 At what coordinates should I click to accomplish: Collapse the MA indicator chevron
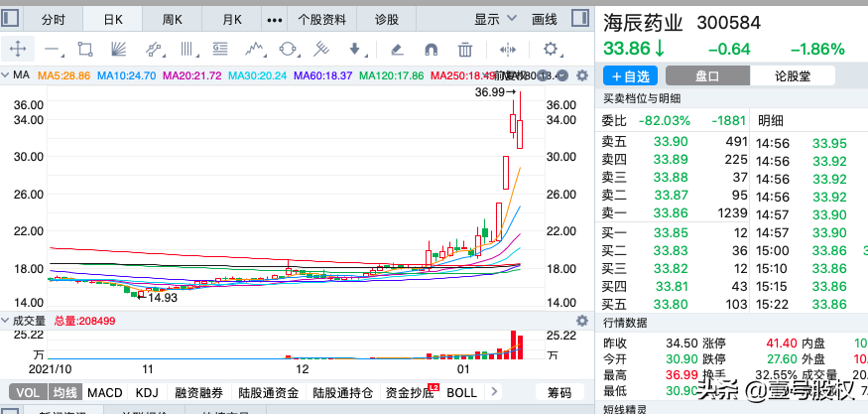(x=6, y=74)
